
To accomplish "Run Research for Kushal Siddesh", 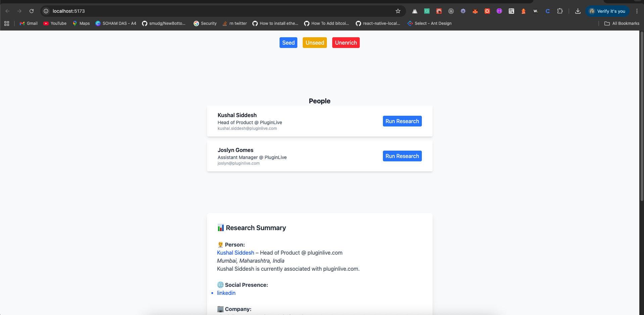I will [402, 121].
